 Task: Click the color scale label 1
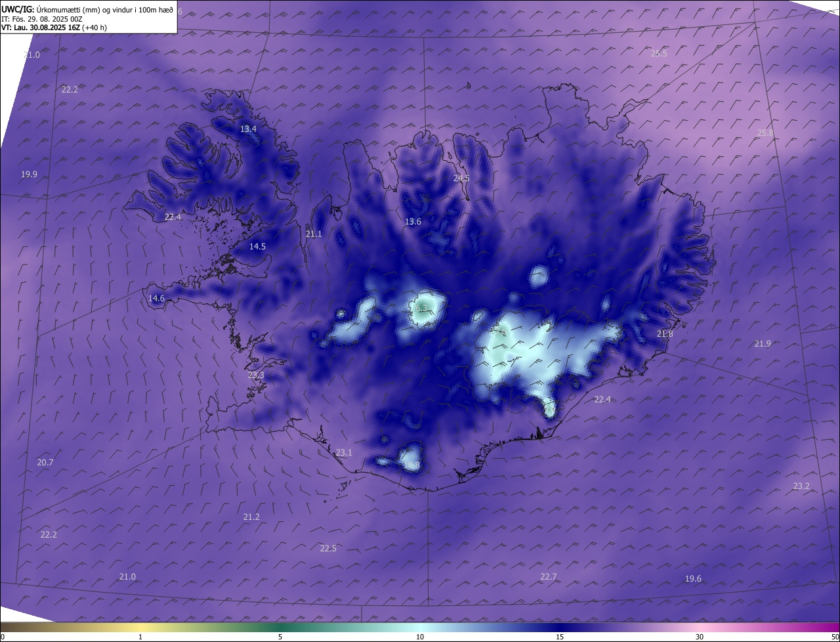pyautogui.click(x=140, y=637)
